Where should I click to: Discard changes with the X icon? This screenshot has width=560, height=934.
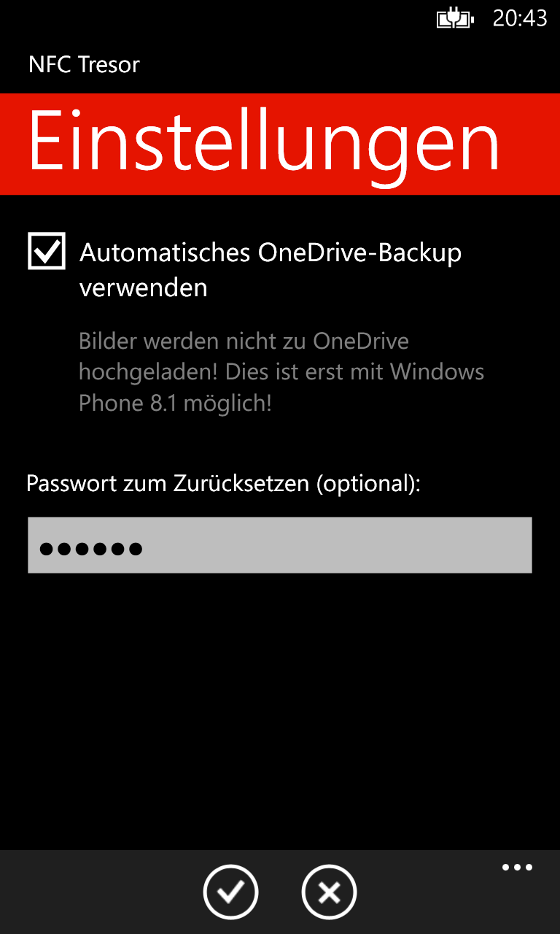329,892
